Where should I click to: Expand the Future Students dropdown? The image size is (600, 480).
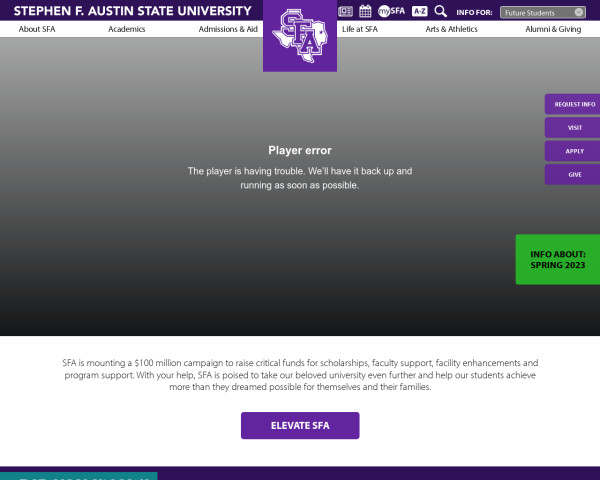point(544,13)
